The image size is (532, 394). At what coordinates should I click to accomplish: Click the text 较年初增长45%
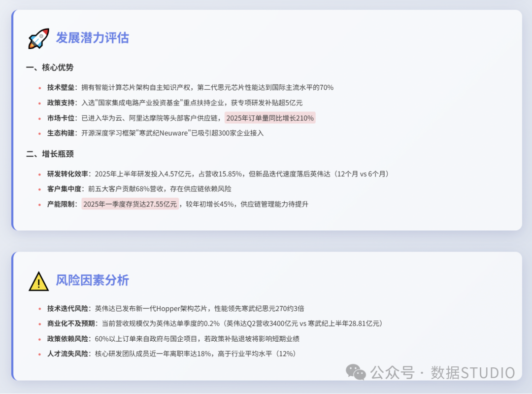pos(210,204)
